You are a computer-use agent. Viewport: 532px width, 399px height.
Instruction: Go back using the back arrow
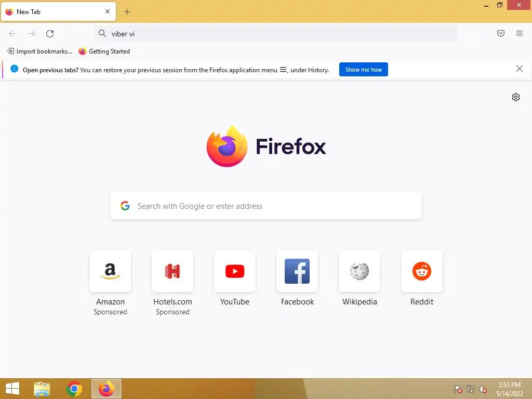pos(12,34)
